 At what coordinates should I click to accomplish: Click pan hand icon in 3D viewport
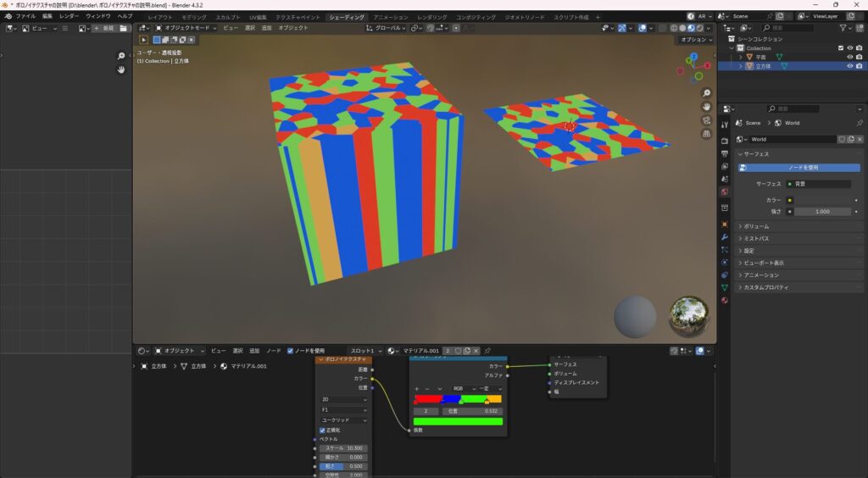pyautogui.click(x=706, y=107)
